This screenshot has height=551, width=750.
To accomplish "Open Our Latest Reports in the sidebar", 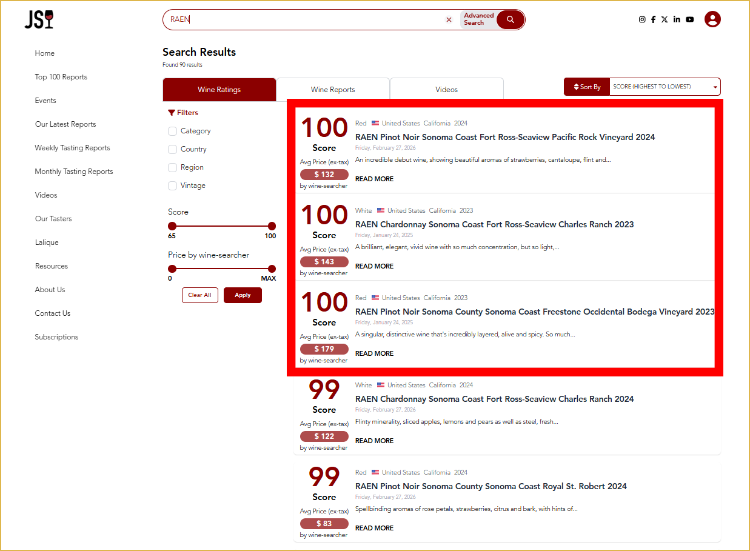I will tap(66, 124).
